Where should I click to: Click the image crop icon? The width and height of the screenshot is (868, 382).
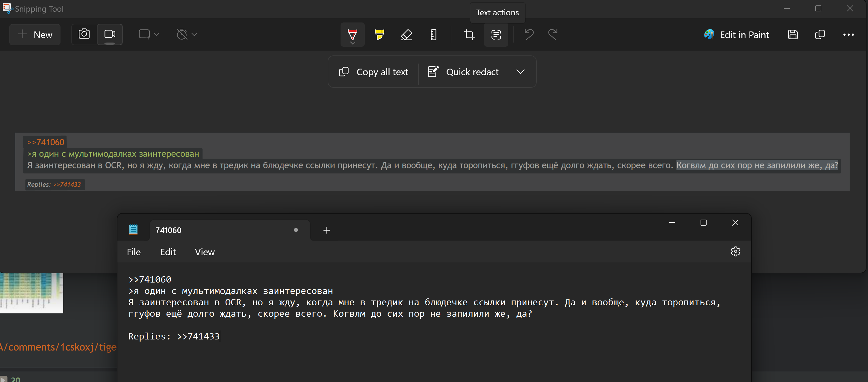pos(469,34)
